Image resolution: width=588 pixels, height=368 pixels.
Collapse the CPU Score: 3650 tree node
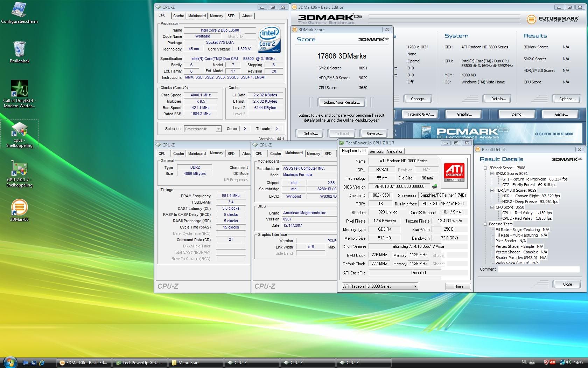tap(492, 207)
